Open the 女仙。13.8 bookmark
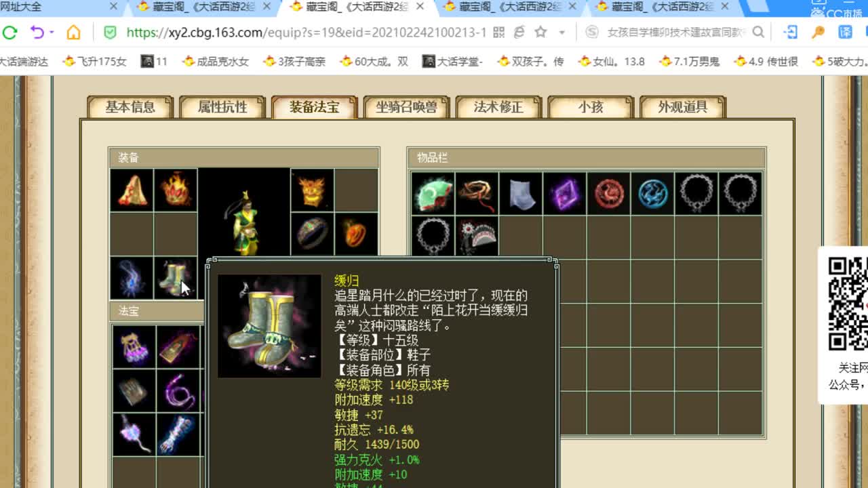This screenshot has height=488, width=868. pyautogui.click(x=612, y=61)
